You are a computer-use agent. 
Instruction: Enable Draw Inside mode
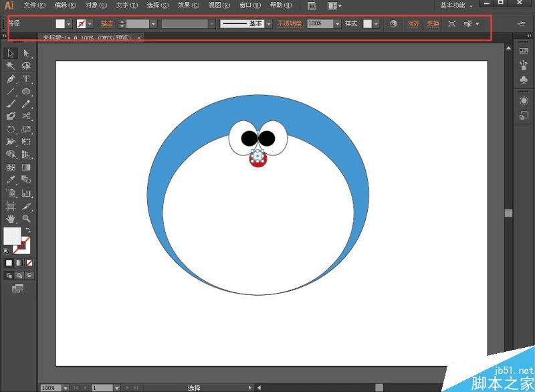click(x=29, y=276)
